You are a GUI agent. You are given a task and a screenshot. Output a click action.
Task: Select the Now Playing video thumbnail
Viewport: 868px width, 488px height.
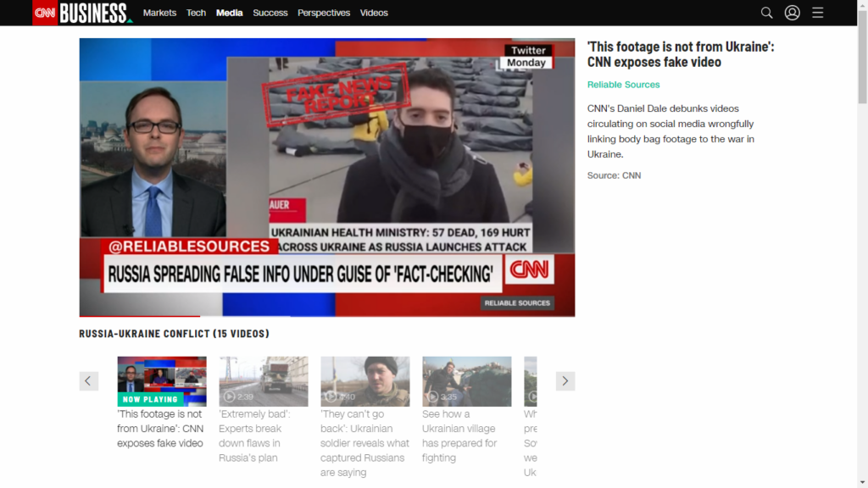[x=162, y=381]
